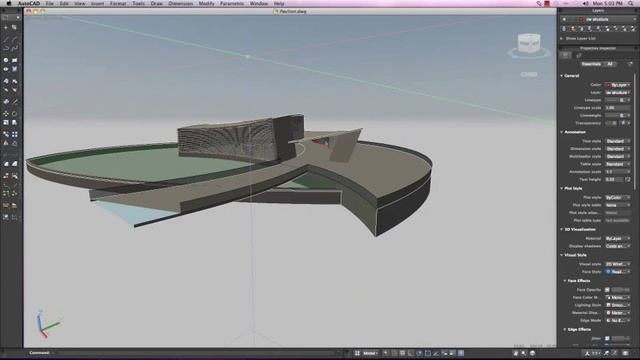The height and width of the screenshot is (360, 640).
Task: Collapse the Annotation section
Action: (x=562, y=132)
